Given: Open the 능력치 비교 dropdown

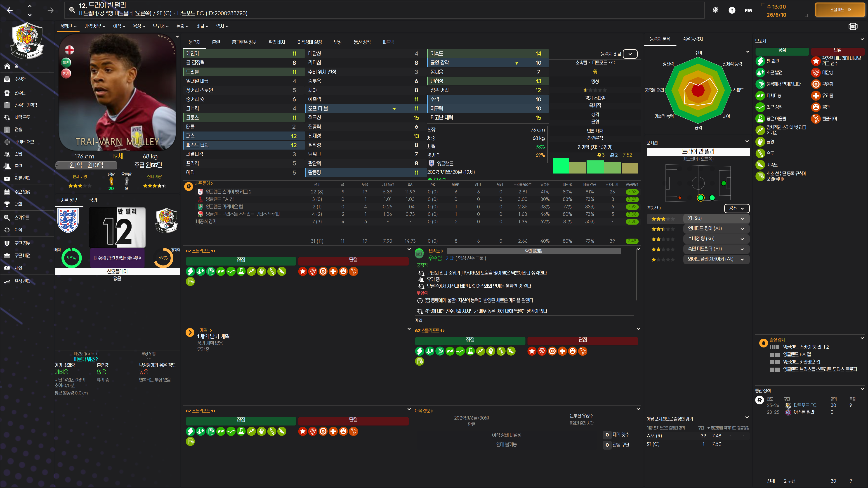Looking at the screenshot, I should click(630, 54).
